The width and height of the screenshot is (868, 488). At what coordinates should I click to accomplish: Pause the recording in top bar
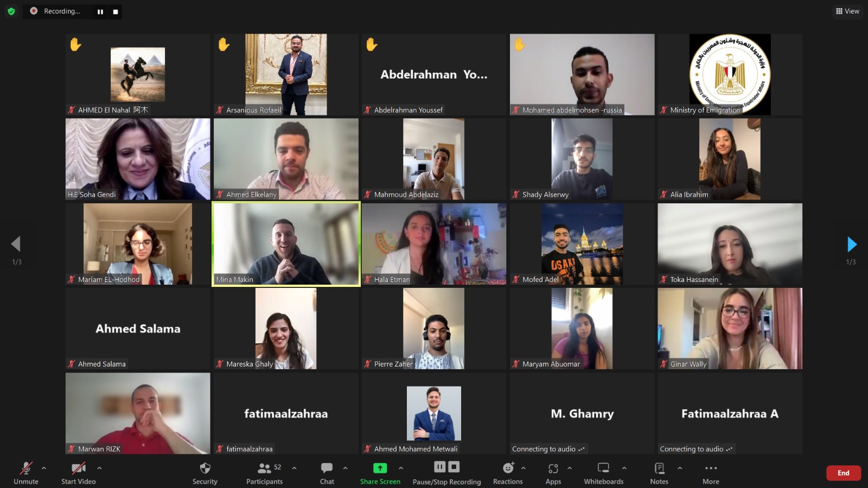click(100, 11)
